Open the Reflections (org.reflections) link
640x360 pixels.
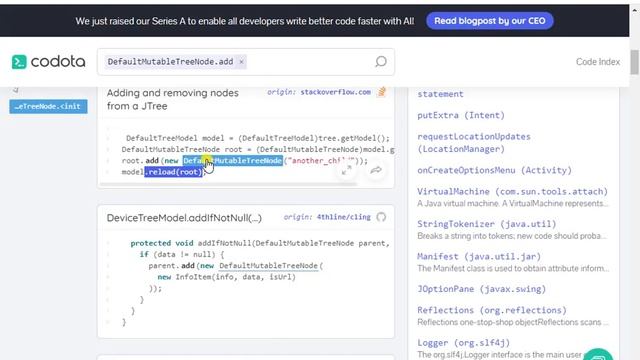[492, 310]
